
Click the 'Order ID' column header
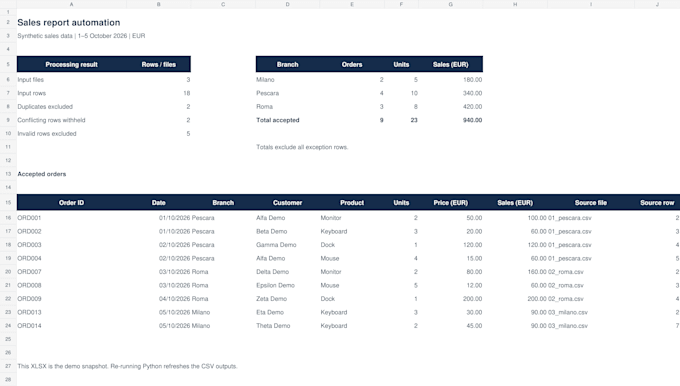tap(72, 203)
